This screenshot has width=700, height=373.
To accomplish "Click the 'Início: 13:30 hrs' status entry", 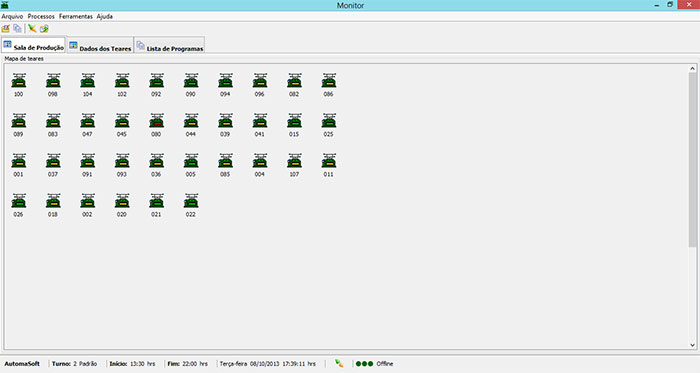I will pyautogui.click(x=133, y=364).
